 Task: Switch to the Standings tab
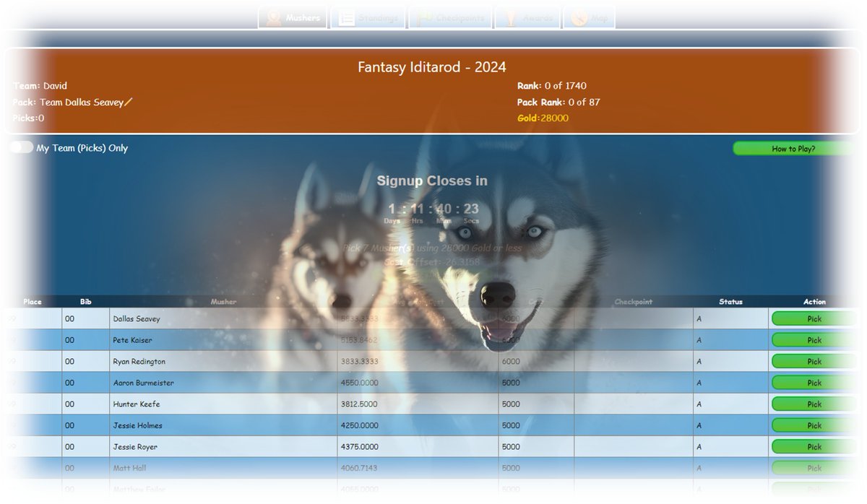(368, 18)
